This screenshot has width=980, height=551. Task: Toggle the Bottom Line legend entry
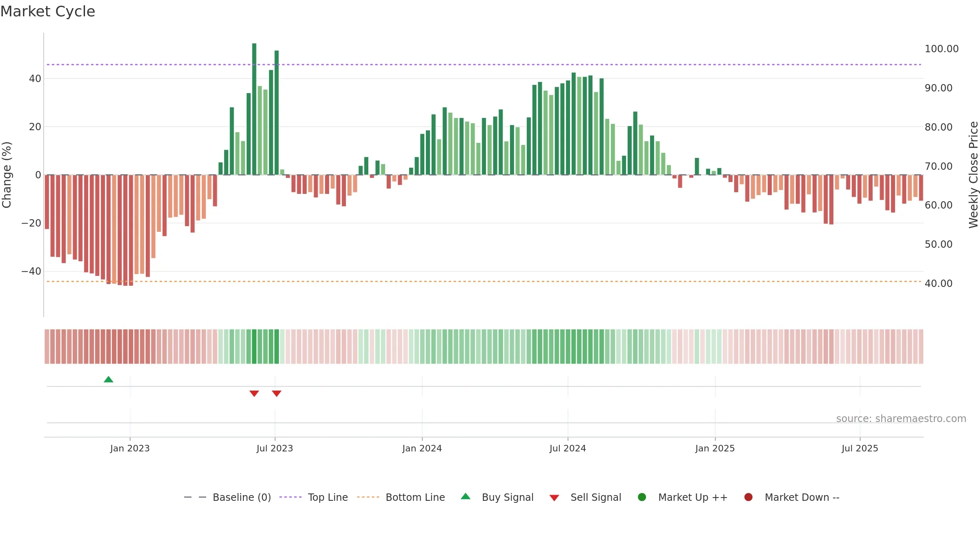coord(401,497)
